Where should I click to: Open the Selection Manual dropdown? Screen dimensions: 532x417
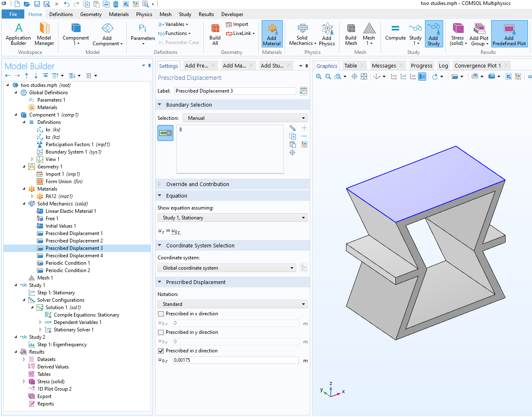pos(245,118)
